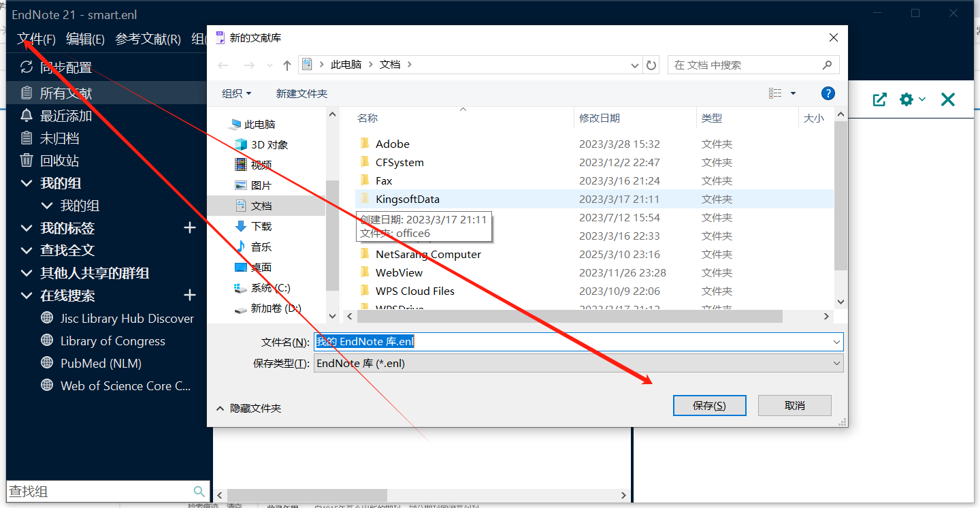Screen dimensions: 980x508
Task: Click the 取消 button
Action: pyautogui.click(x=794, y=405)
